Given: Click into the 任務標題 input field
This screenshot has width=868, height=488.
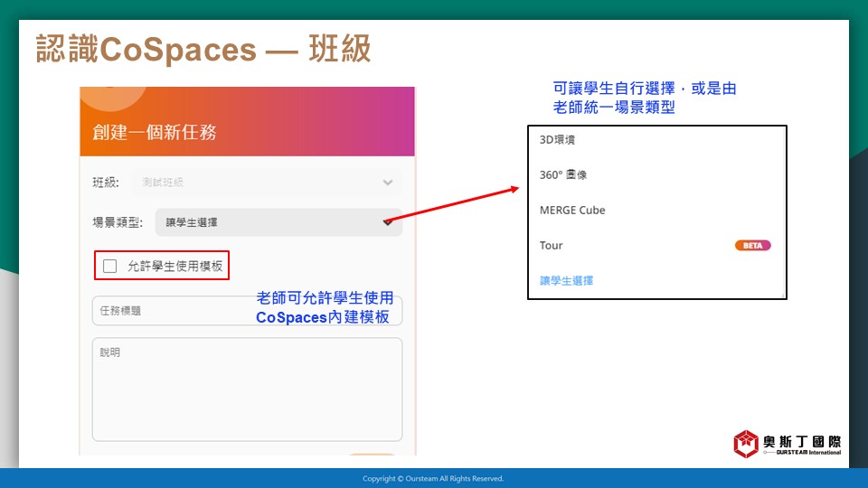Looking at the screenshot, I should coord(247,310).
